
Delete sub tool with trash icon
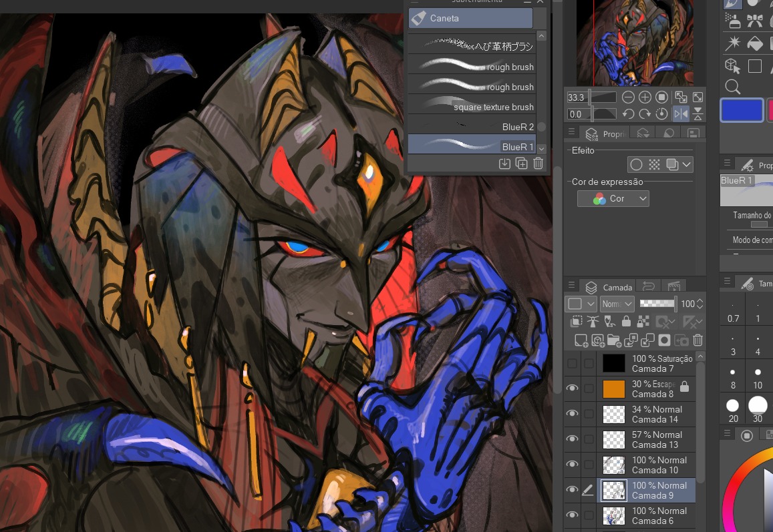pos(538,163)
